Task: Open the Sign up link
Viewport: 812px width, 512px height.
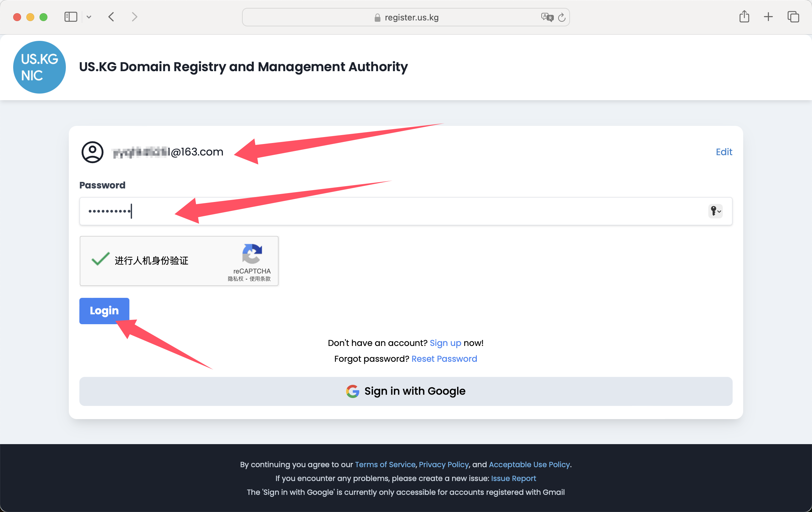Action: coord(445,343)
